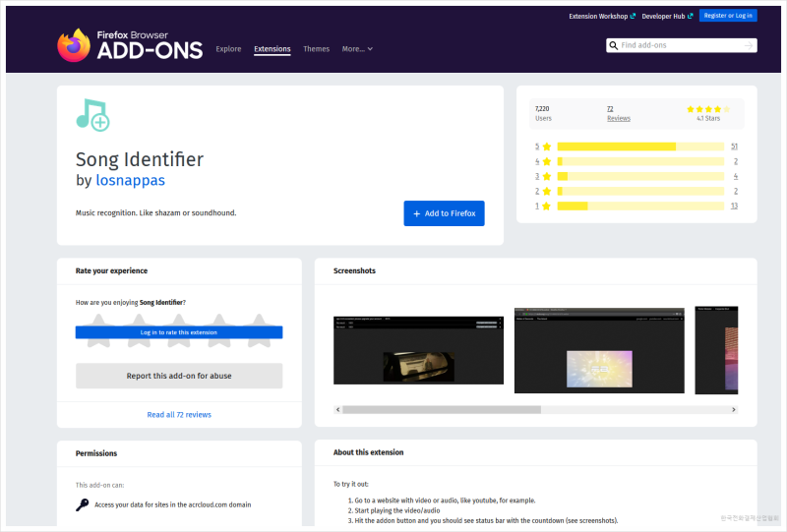The height and width of the screenshot is (532, 787).
Task: Click the 5-star rating row star
Action: coord(547,147)
